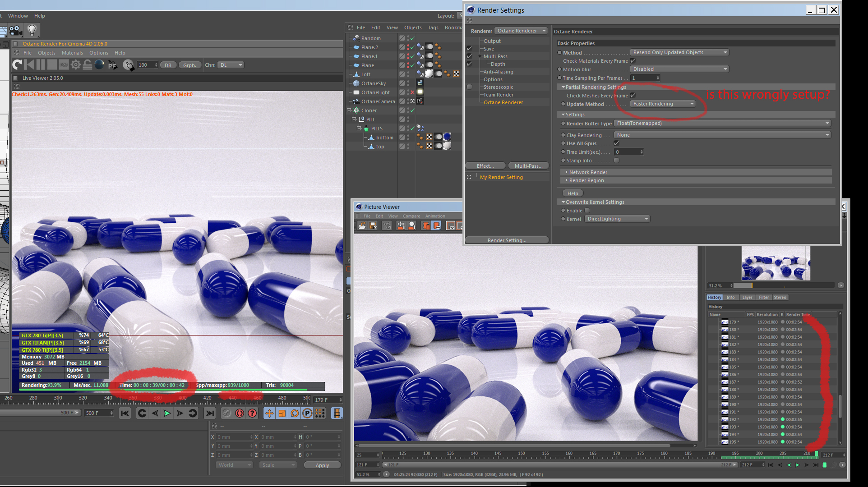Image resolution: width=868 pixels, height=487 pixels.
Task: Click the Octane restart render arrow icon
Action: pyautogui.click(x=17, y=65)
